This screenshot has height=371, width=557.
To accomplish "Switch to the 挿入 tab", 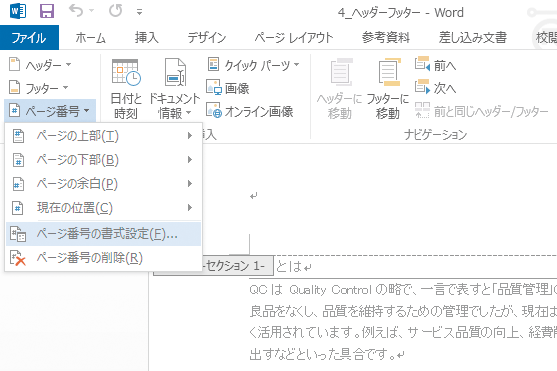I will 146,37.
